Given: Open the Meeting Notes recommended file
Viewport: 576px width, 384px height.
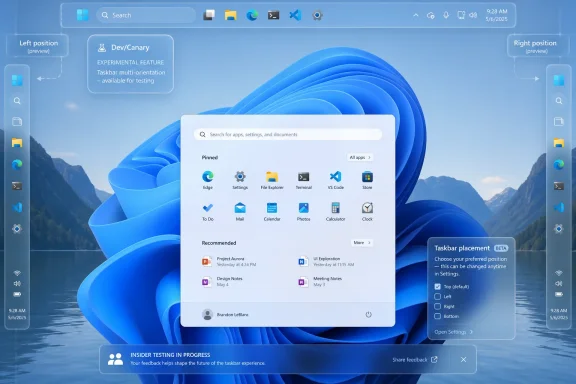Looking at the screenshot, I should coord(320,281).
